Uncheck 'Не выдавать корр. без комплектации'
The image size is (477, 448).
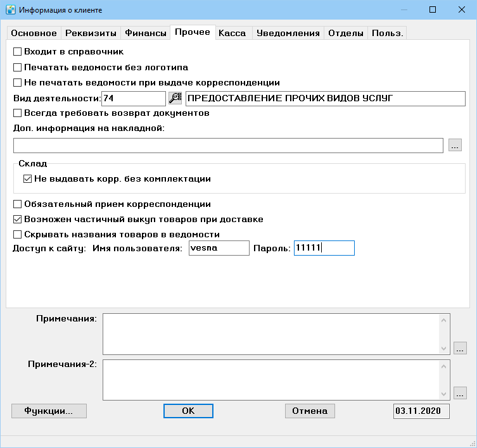pos(27,178)
